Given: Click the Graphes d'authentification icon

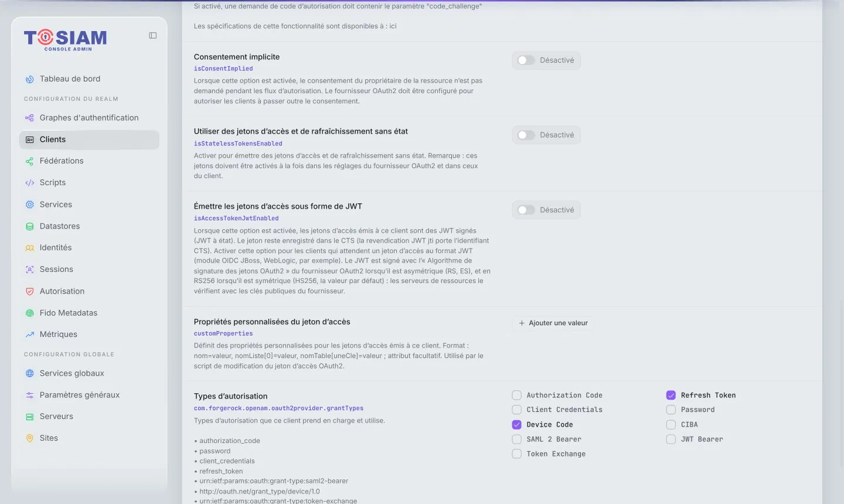Looking at the screenshot, I should pyautogui.click(x=30, y=118).
